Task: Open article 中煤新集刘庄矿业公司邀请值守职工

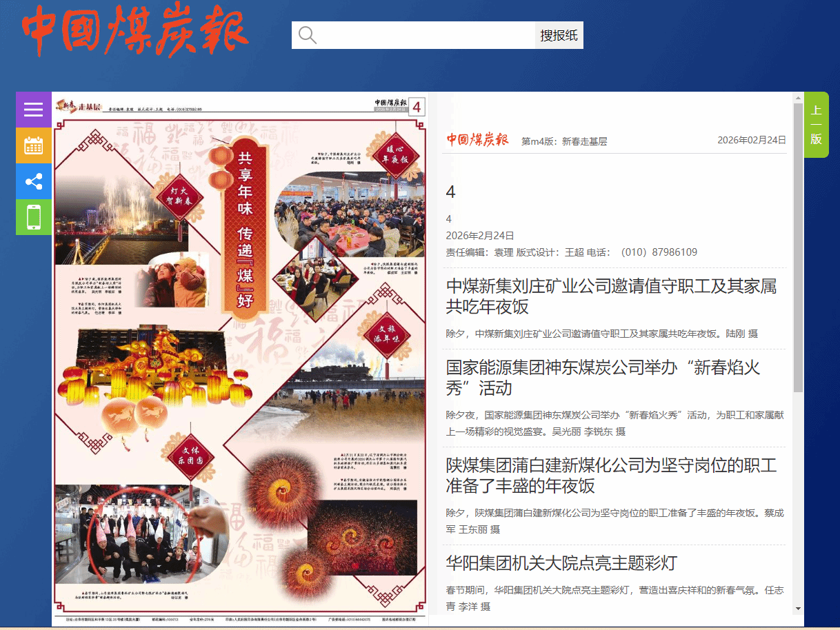Action: click(612, 296)
